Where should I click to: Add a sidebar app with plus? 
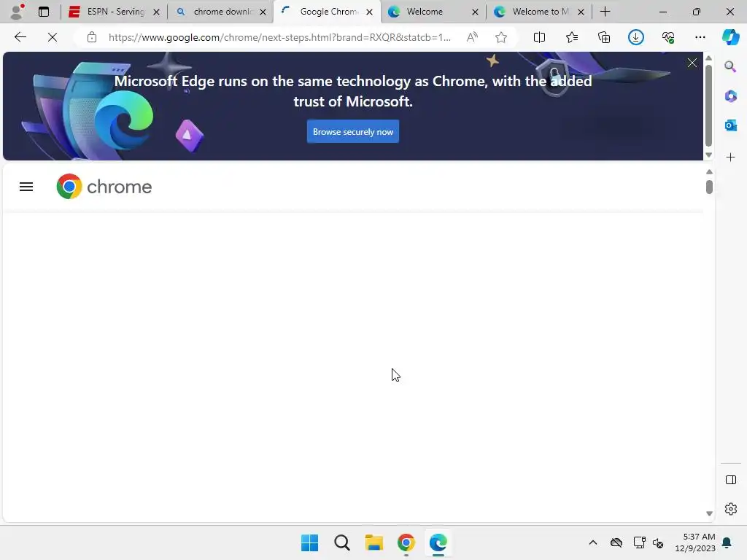pos(730,157)
